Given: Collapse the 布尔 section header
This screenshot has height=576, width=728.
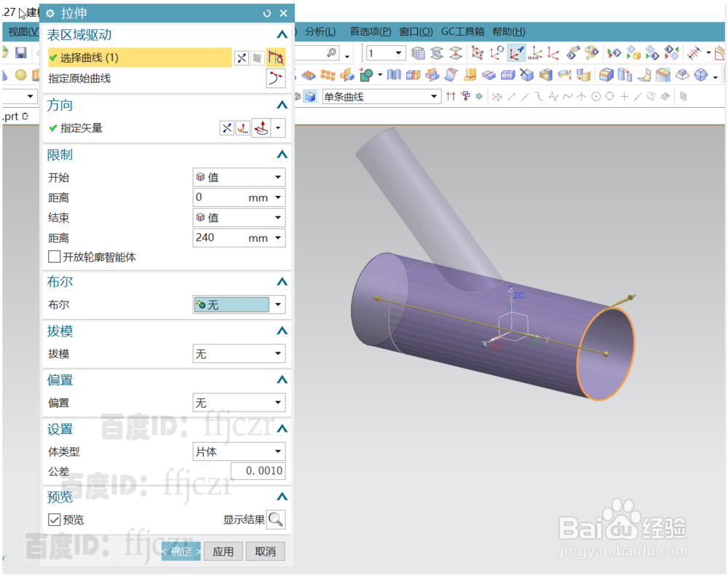Looking at the screenshot, I should pos(282,282).
